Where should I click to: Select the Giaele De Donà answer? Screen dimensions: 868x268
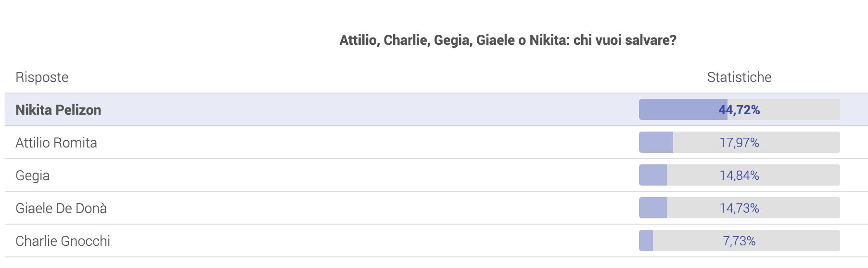click(61, 208)
